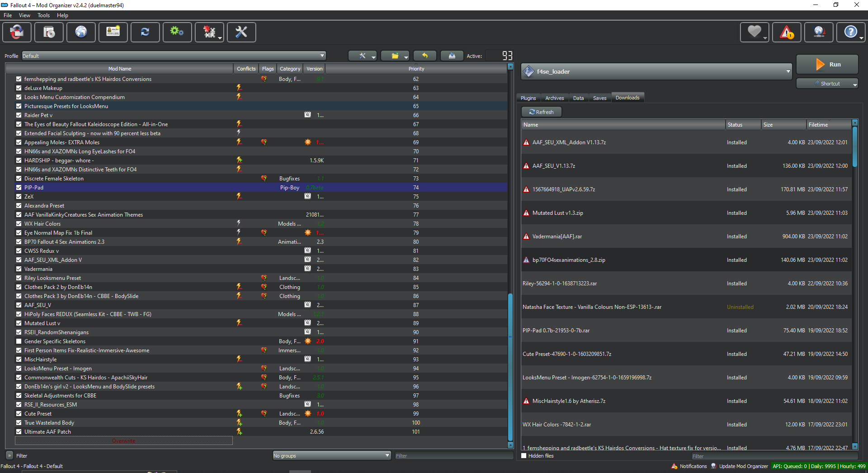This screenshot has width=868, height=473.
Task: Click the Update globe toolbar icon
Action: 819,32
